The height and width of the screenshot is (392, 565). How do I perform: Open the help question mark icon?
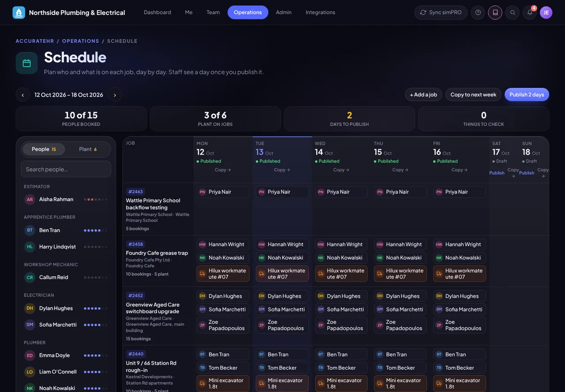tap(478, 12)
